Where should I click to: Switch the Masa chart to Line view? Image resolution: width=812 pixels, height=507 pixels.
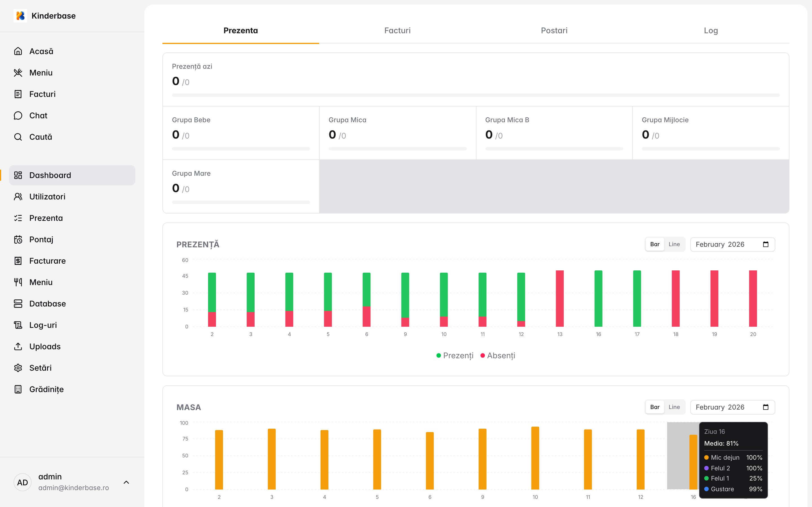coord(674,407)
